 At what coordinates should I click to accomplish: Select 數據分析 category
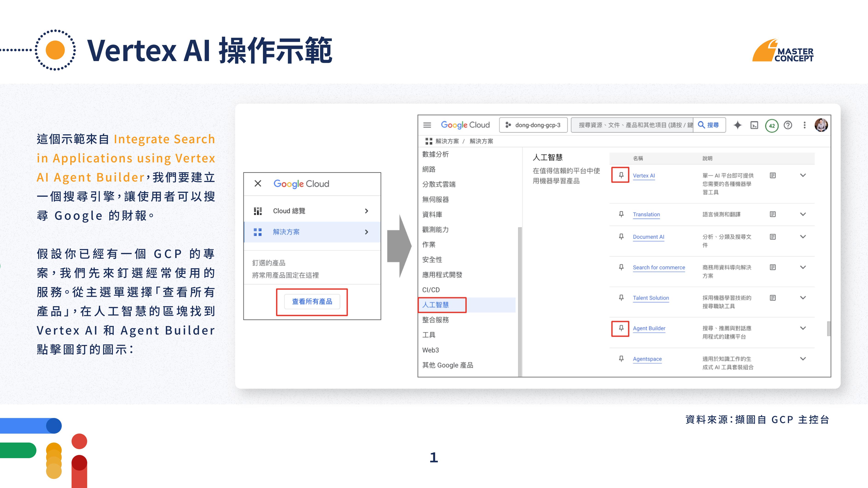coord(435,154)
